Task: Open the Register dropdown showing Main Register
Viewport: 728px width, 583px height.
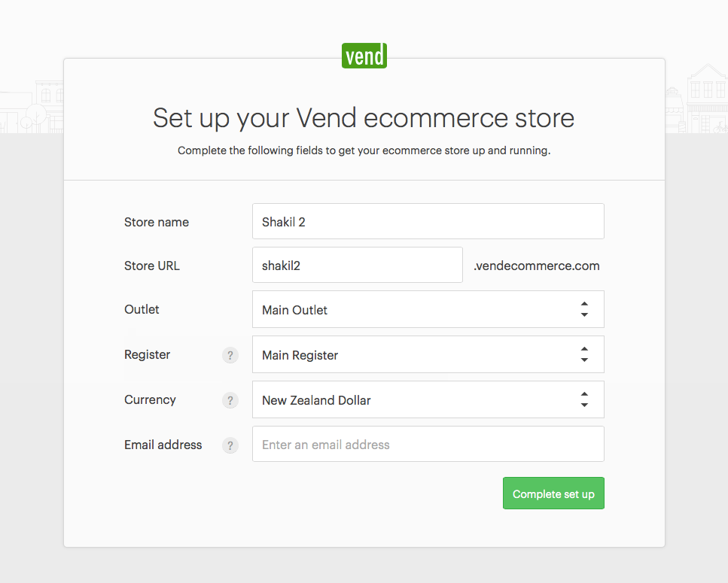Action: (428, 354)
